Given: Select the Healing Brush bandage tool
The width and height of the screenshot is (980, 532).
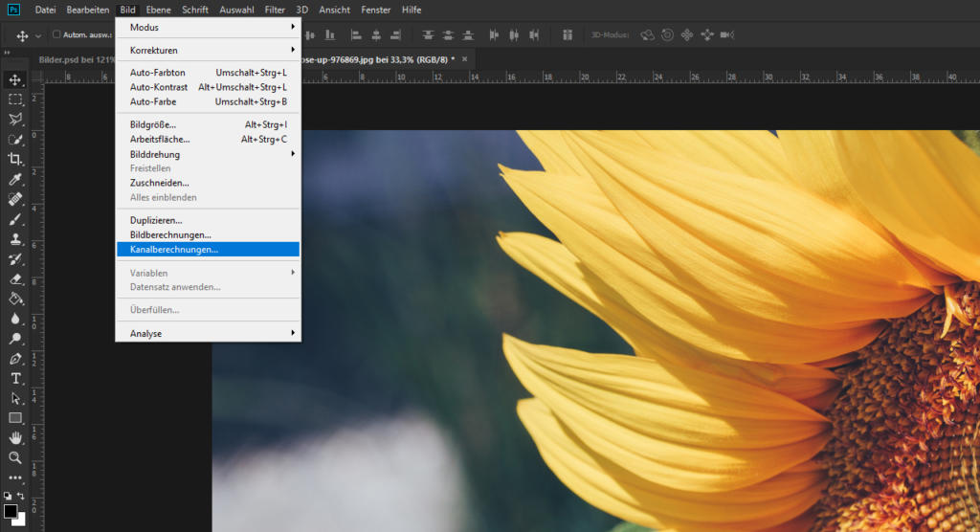Looking at the screenshot, I should [x=15, y=199].
